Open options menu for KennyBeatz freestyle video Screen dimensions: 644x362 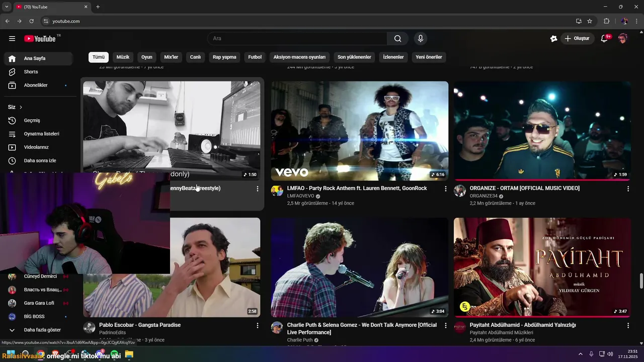tap(258, 189)
